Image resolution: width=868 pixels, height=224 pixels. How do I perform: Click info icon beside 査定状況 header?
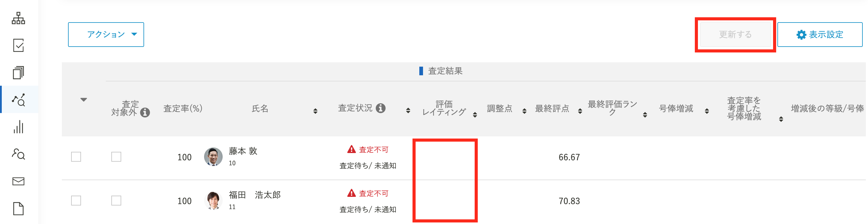pyautogui.click(x=380, y=108)
